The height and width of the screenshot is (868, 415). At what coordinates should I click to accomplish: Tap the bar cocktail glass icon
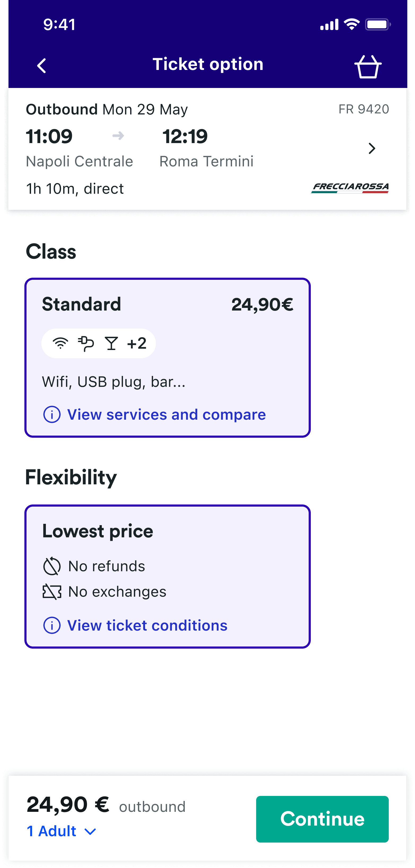click(112, 343)
